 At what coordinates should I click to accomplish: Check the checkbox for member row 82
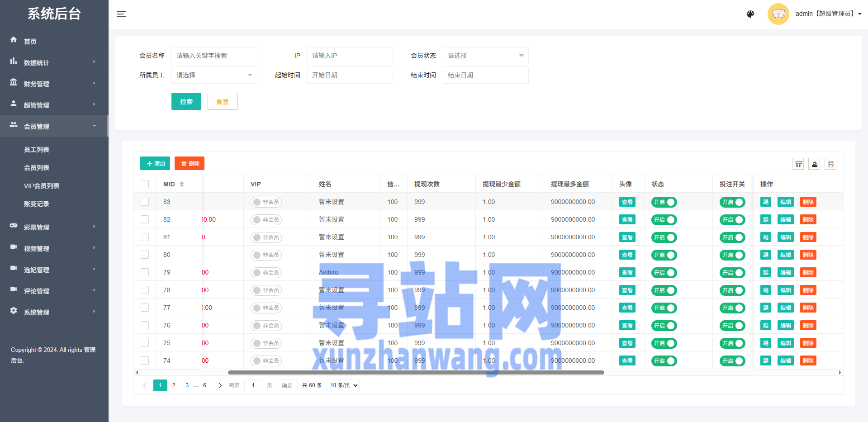(145, 219)
